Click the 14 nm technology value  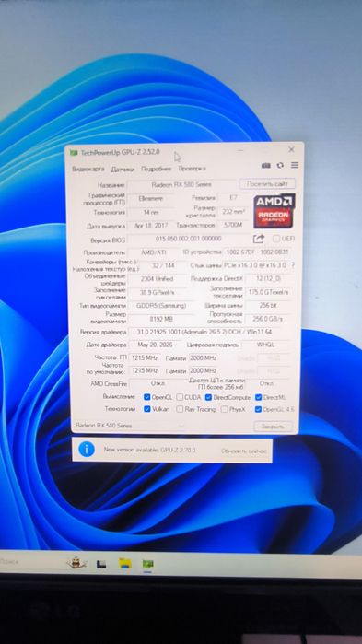151,212
